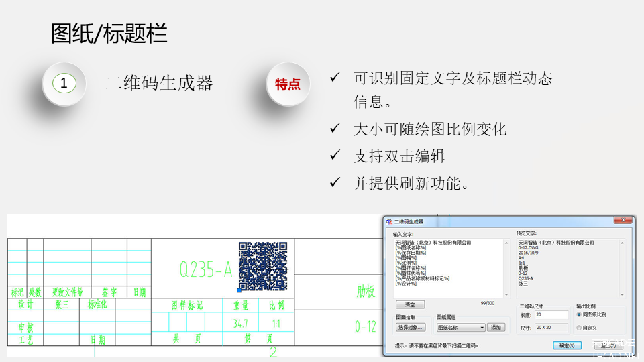Click the up arrow of 输入文字 scrollbar

point(506,243)
